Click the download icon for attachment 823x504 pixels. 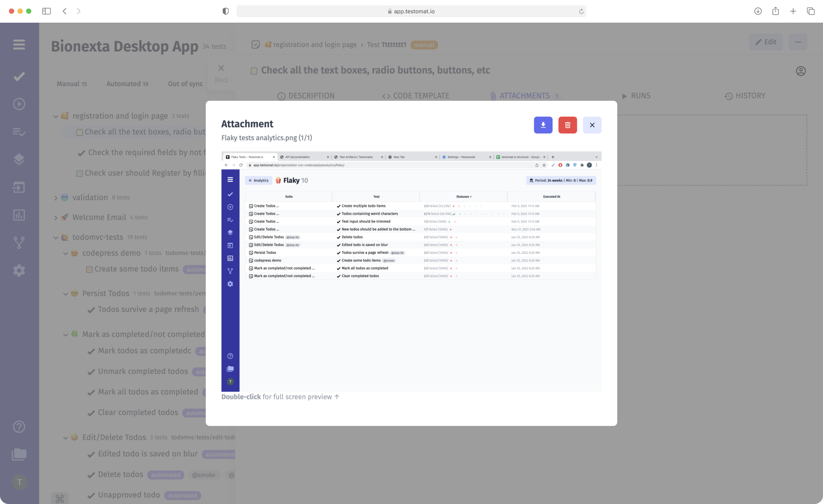click(543, 125)
